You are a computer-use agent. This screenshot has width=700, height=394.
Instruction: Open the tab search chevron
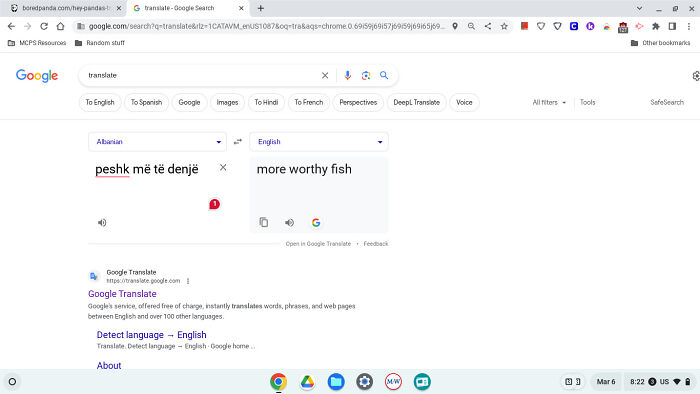(x=639, y=8)
